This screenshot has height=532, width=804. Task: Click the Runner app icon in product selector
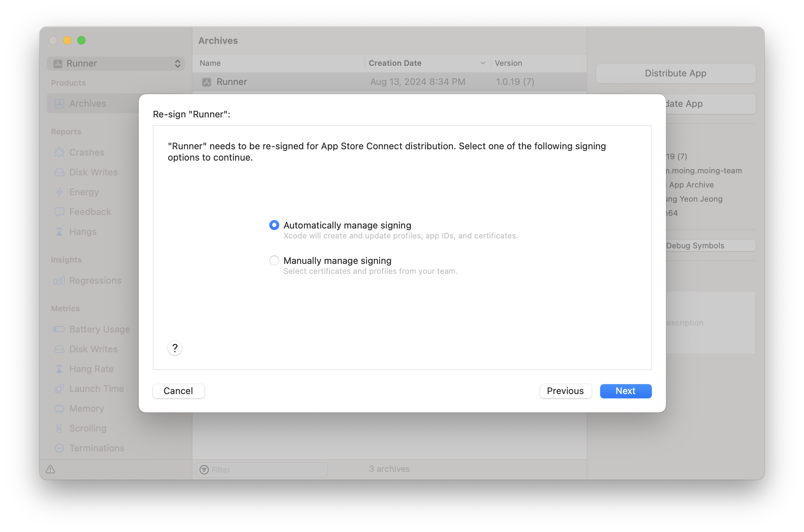click(x=58, y=64)
